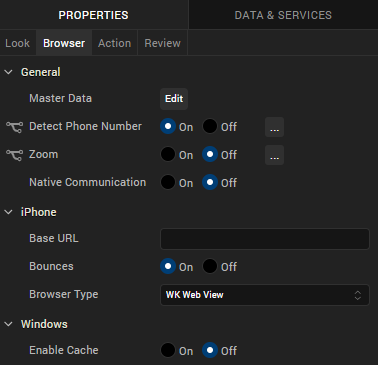Open the Data & Services panel
Viewport: 378px width, 365px height.
click(283, 15)
